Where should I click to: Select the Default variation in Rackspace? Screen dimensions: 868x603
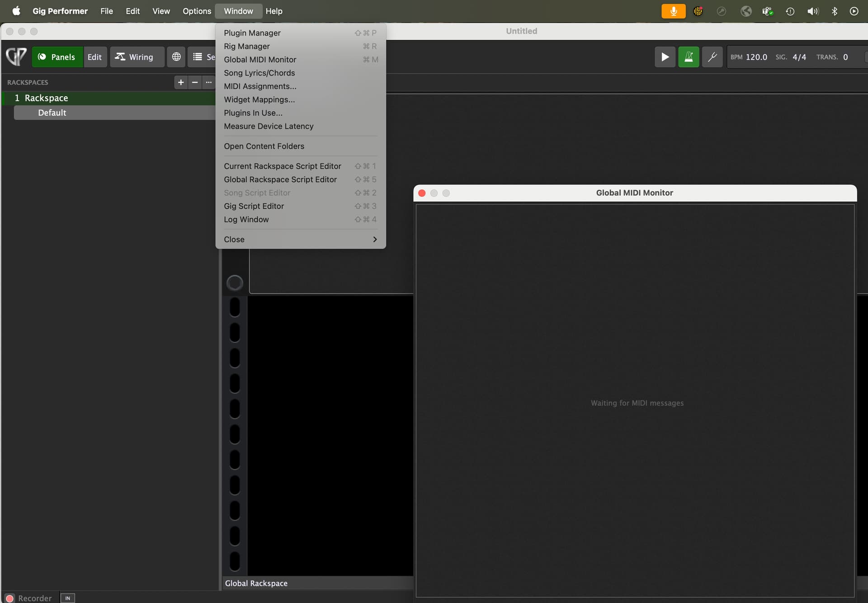[52, 113]
